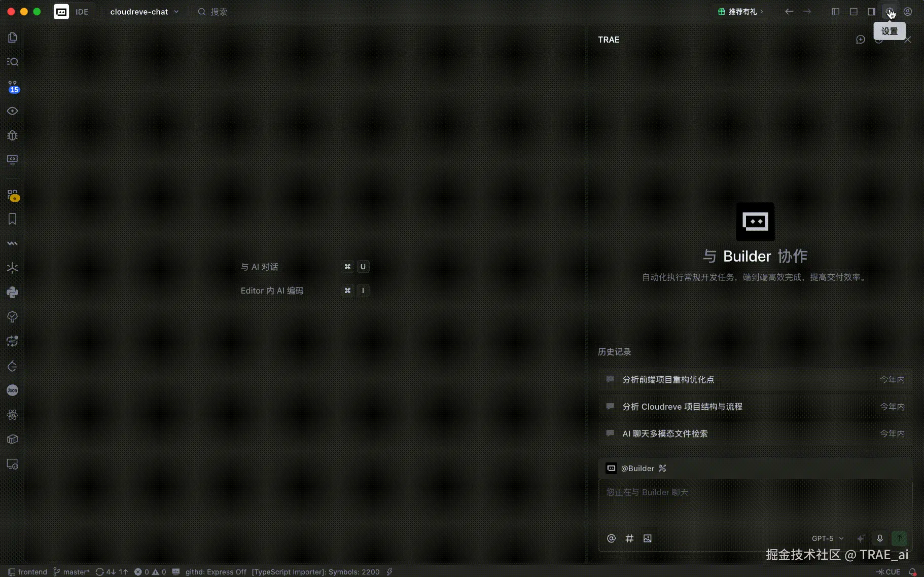
Task: Open the account profile icon
Action: pos(908,12)
